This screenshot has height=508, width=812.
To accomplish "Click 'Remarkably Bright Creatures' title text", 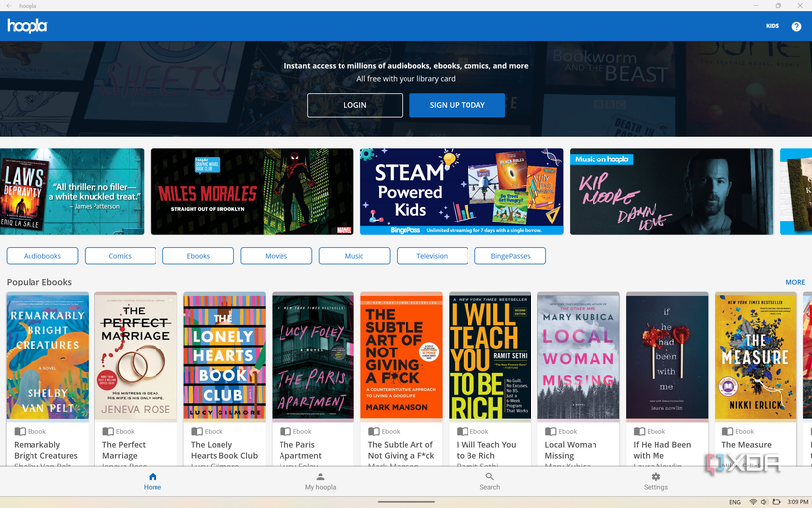I will [45, 450].
